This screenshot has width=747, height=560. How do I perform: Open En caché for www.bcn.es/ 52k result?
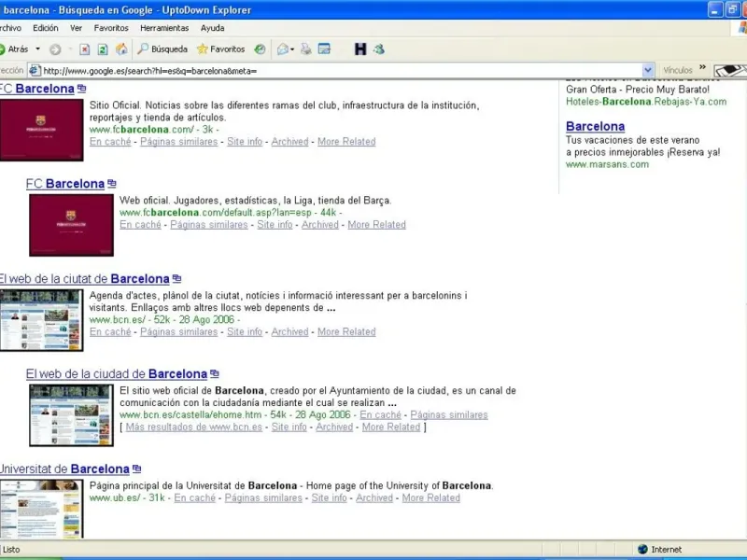110,332
